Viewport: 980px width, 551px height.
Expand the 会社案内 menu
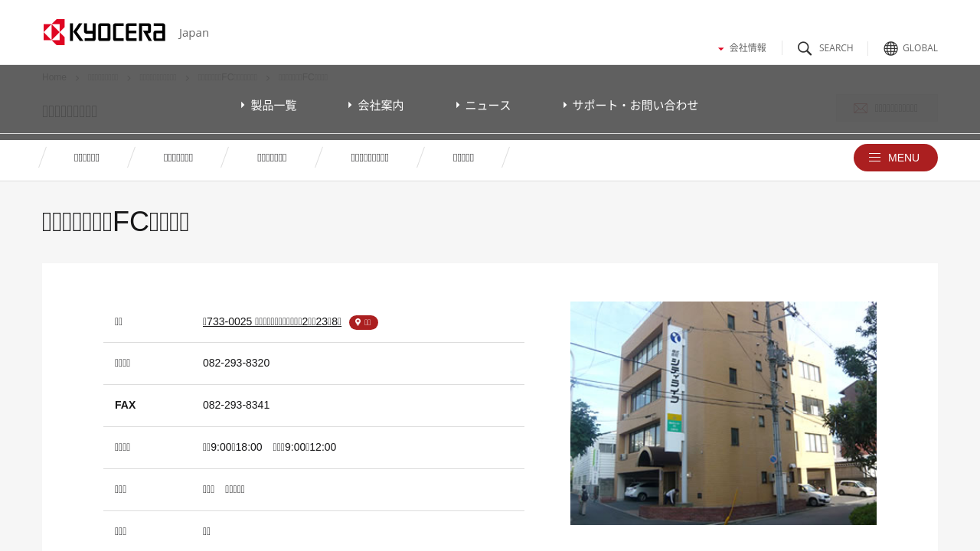[x=376, y=106]
